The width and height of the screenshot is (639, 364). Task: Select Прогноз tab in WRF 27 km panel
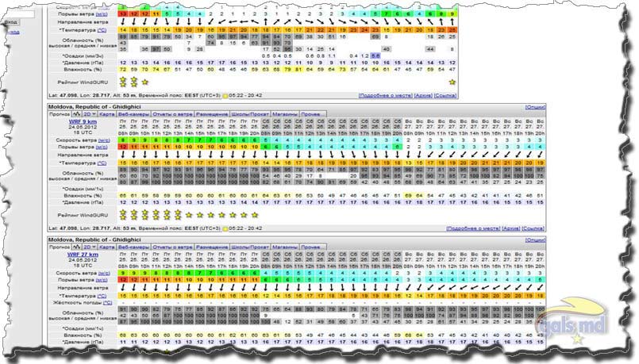[60, 247]
